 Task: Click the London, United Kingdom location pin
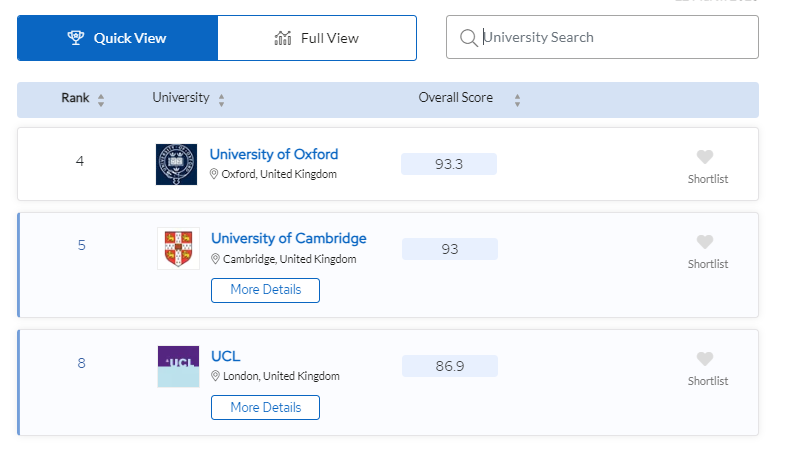point(215,376)
